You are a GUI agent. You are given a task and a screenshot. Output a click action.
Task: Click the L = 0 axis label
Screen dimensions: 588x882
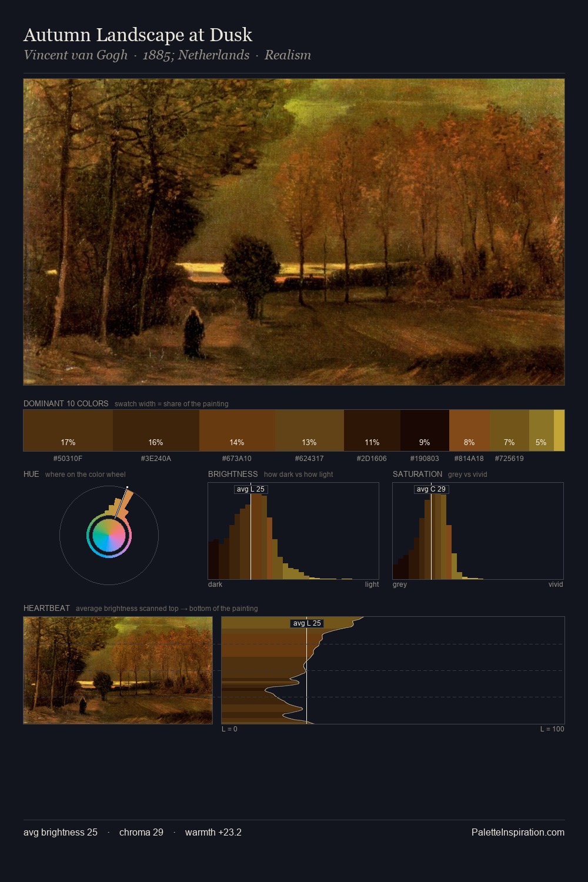229,729
